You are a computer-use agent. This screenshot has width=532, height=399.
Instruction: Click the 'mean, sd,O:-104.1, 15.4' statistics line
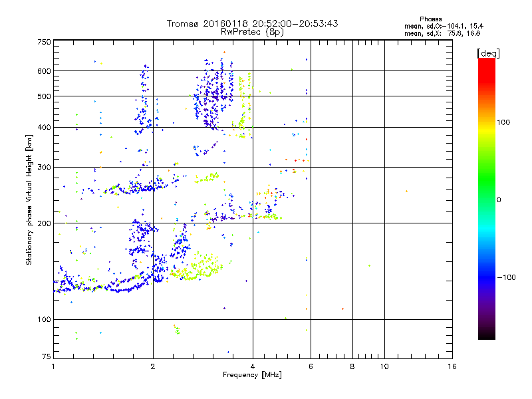444,26
